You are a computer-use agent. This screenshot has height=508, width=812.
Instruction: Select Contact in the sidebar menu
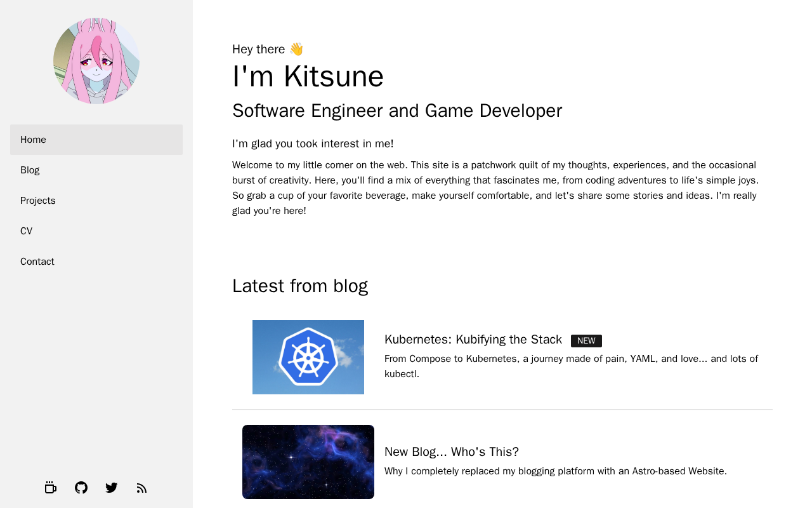click(96, 262)
